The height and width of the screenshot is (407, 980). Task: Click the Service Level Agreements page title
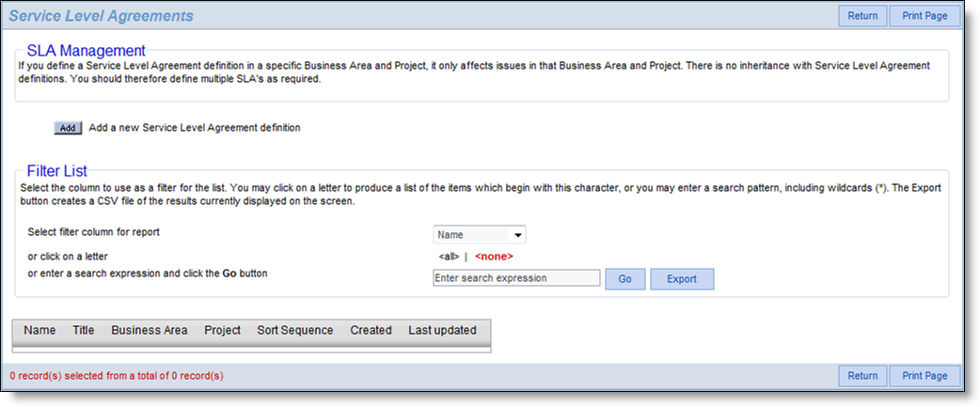(102, 16)
